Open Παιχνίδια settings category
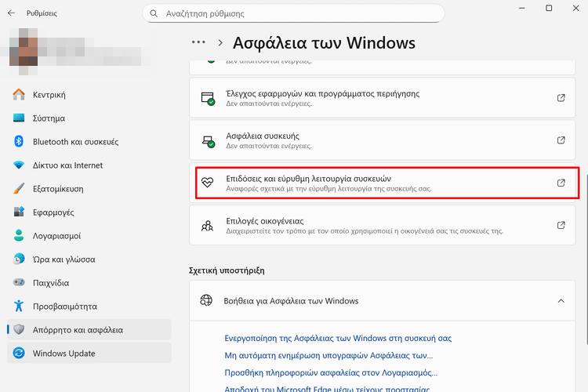 [51, 283]
